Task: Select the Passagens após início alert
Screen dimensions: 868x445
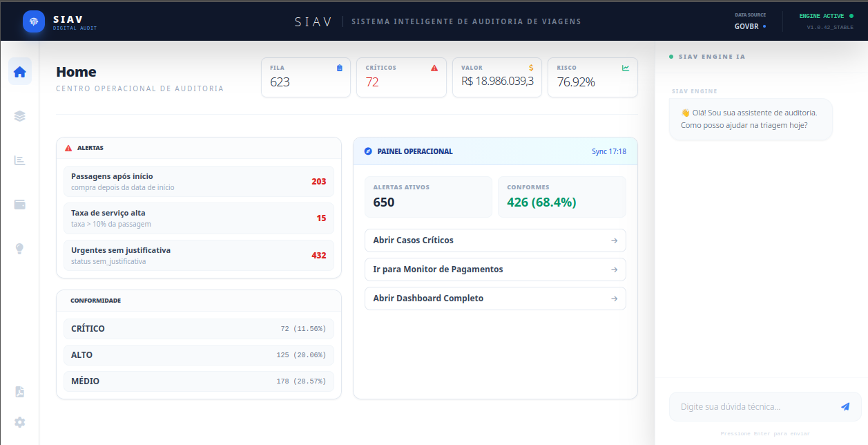Action: click(199, 181)
